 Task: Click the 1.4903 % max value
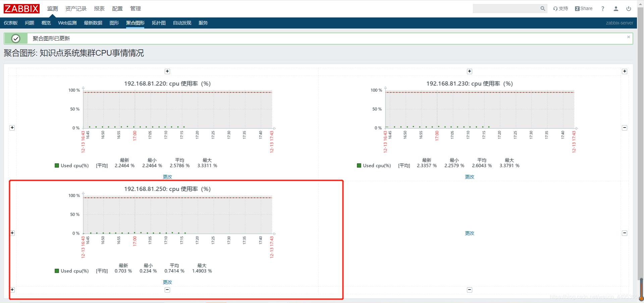[202, 271]
